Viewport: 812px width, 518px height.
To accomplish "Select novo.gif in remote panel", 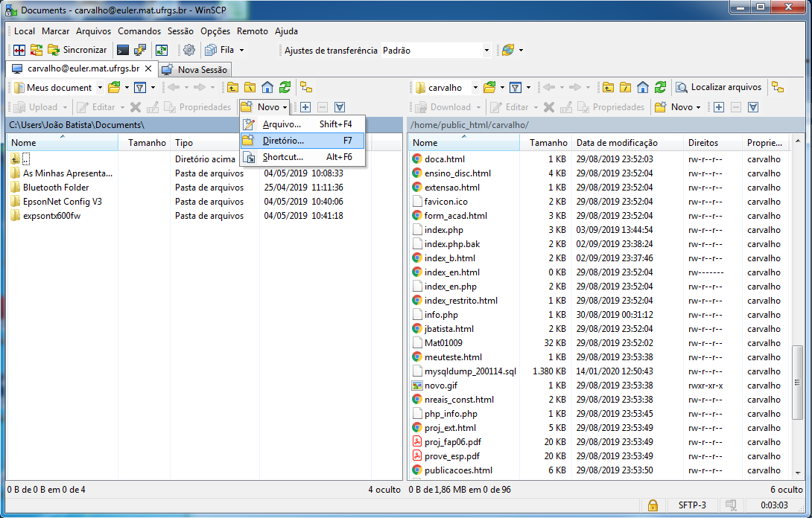I will coord(441,386).
